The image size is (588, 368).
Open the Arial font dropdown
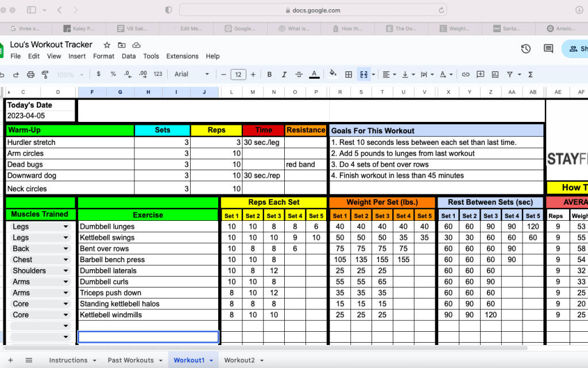192,74
